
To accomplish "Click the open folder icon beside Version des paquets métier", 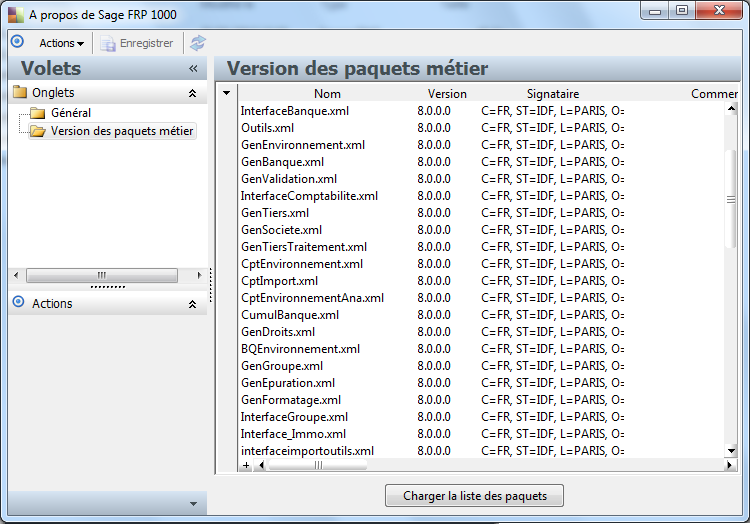I will pos(38,131).
